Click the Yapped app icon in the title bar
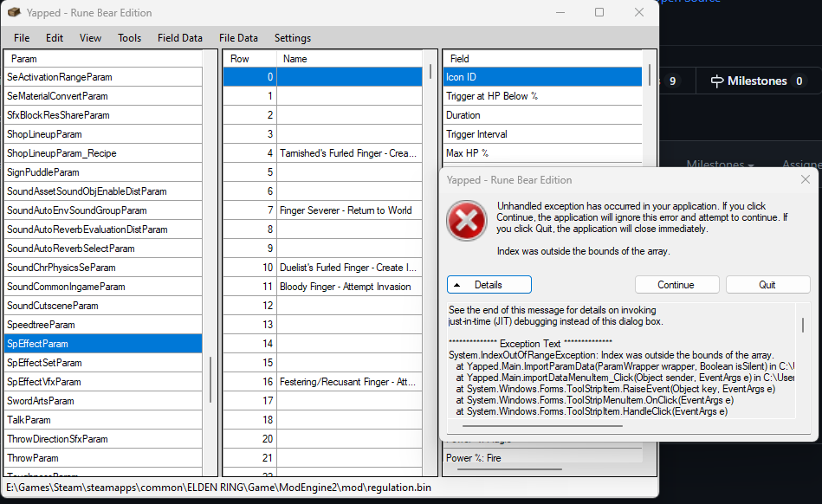This screenshot has width=822, height=504. (x=12, y=12)
